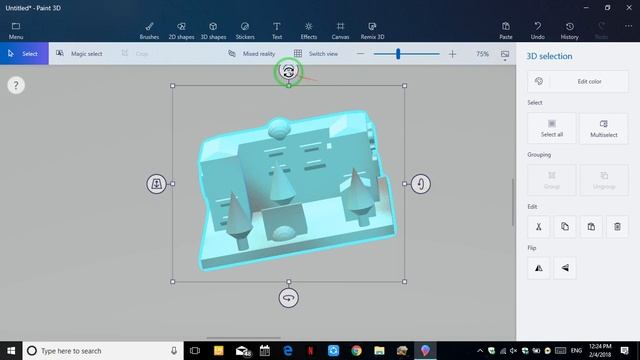The width and height of the screenshot is (640, 360).
Task: Open the taskbar clock and date
Action: pos(600,351)
